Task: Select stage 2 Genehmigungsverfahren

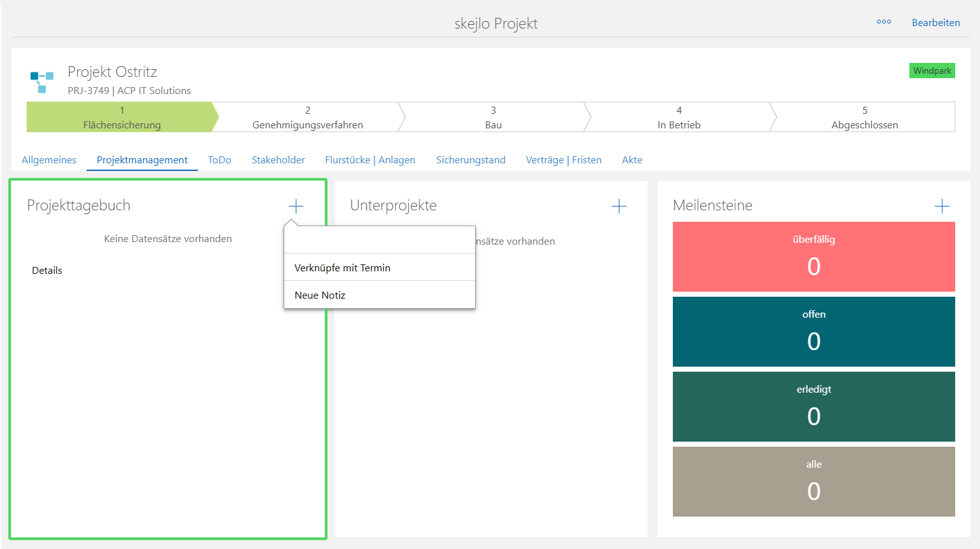Action: point(307,118)
